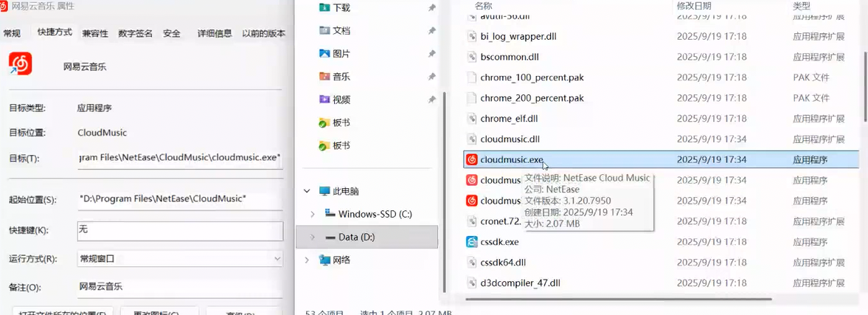Viewport: 868px width, 315px height.
Task: Click the navigation pane vertical scrollbar
Action: 444,193
